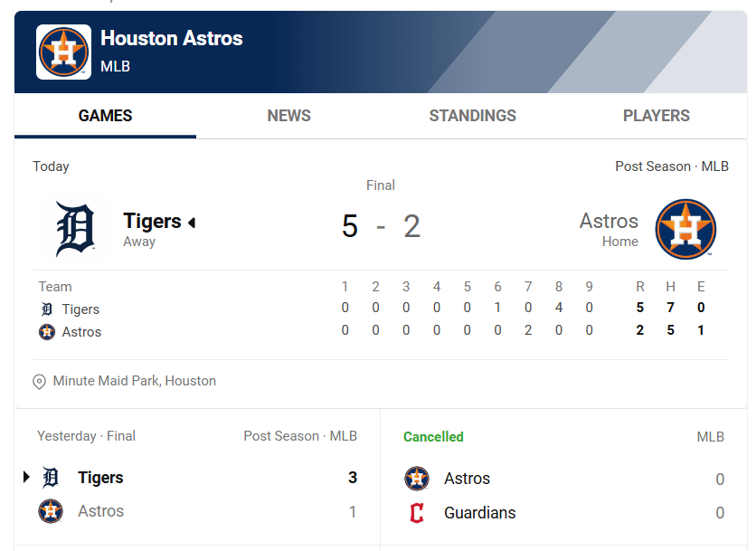Select the GAMES tab
This screenshot has width=756, height=551.
105,116
